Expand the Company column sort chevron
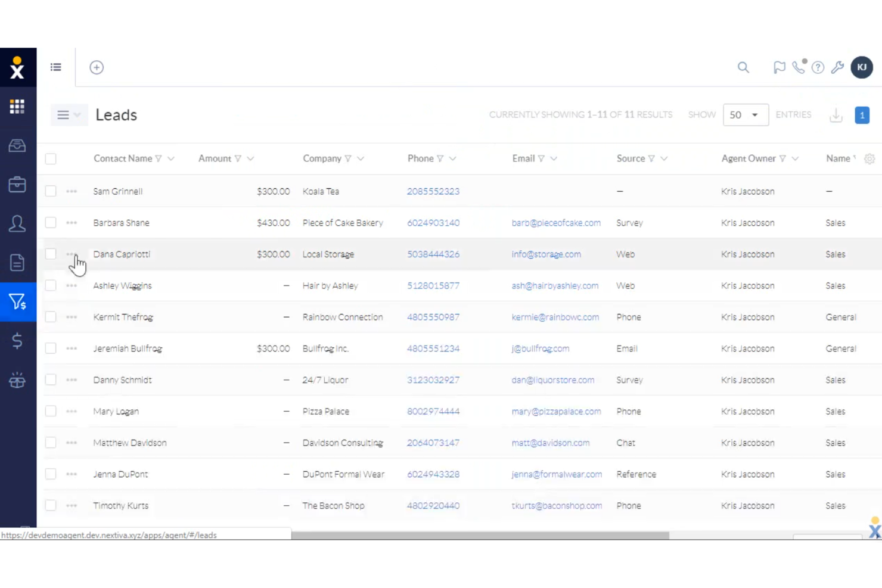 361,158
